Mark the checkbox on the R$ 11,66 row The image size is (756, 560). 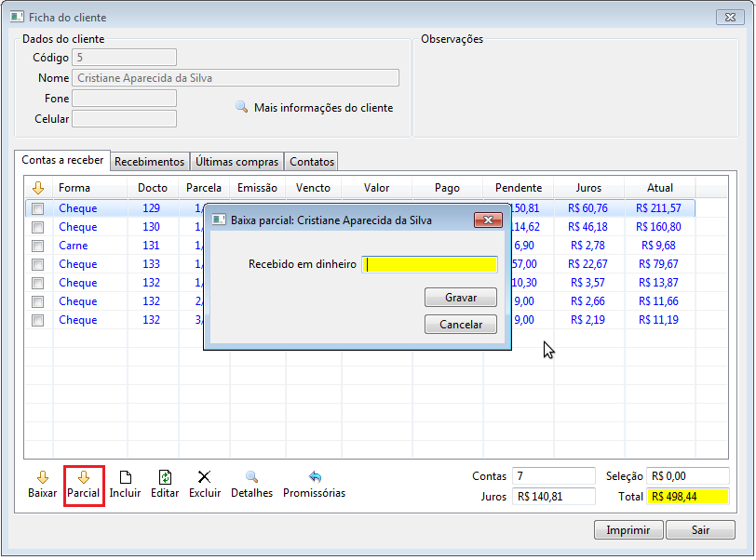(x=37, y=301)
